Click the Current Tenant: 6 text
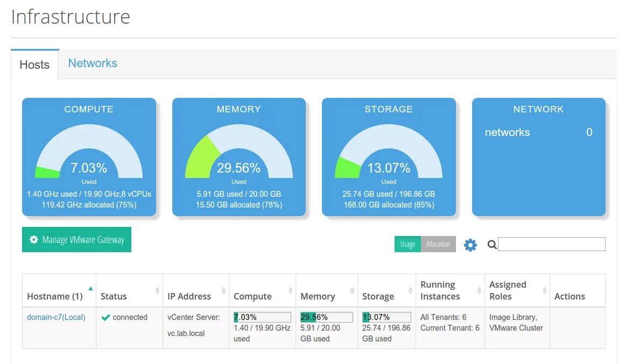625x364 pixels. pyautogui.click(x=450, y=328)
